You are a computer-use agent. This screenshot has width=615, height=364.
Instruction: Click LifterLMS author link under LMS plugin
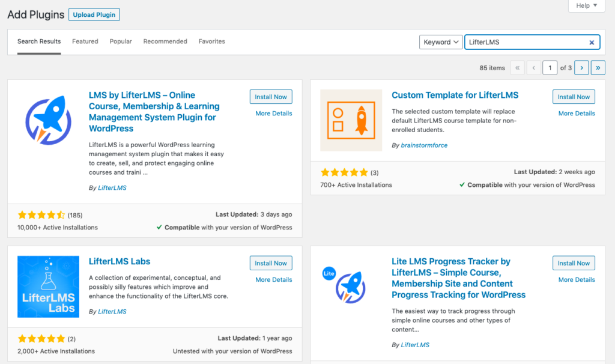(112, 188)
